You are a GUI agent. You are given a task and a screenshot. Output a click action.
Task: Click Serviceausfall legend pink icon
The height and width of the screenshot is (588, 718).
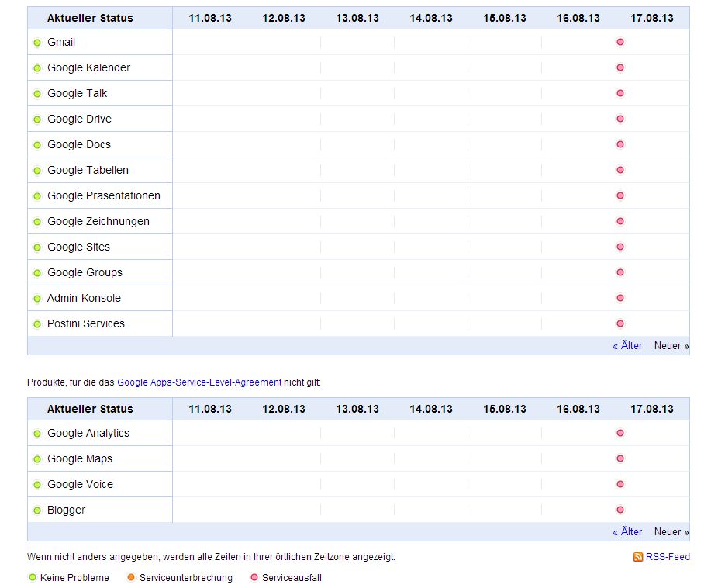pyautogui.click(x=254, y=578)
